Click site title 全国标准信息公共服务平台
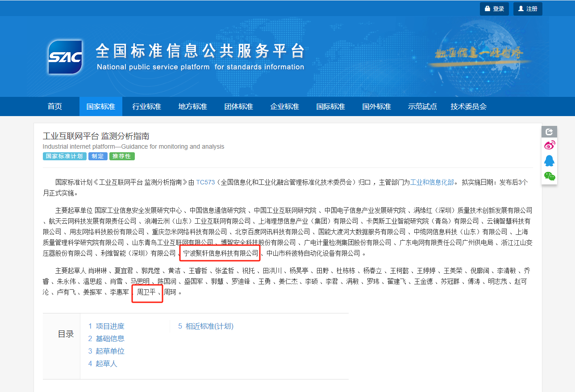The width and height of the screenshot is (575, 392). point(200,51)
